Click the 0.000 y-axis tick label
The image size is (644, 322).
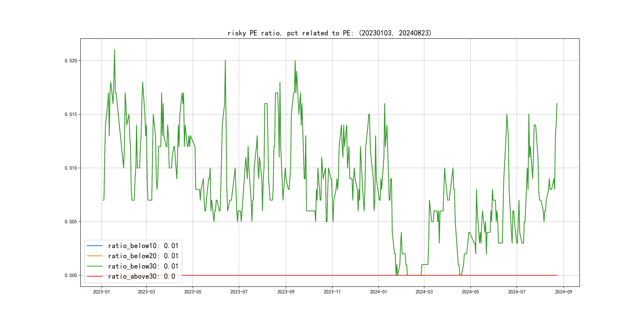click(x=71, y=275)
